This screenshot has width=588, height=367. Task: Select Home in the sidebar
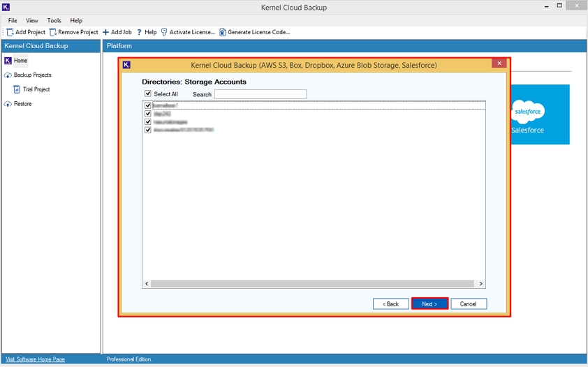21,60
